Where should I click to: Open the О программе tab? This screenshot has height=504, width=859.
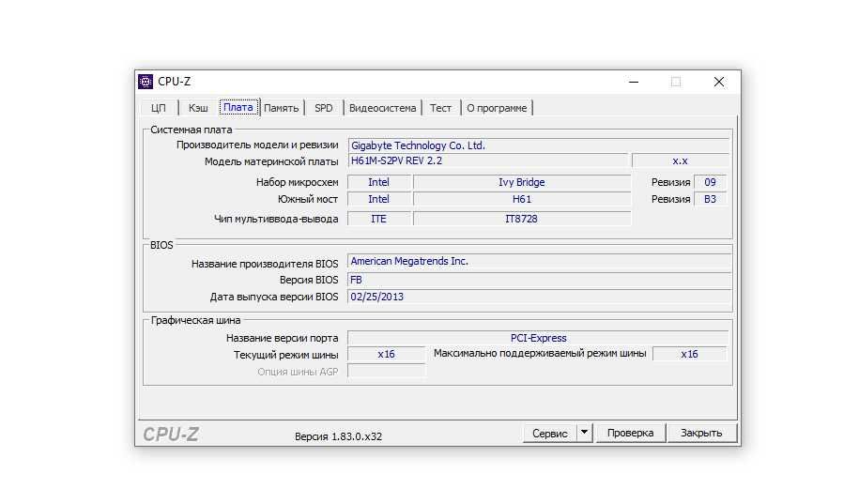pyautogui.click(x=497, y=108)
